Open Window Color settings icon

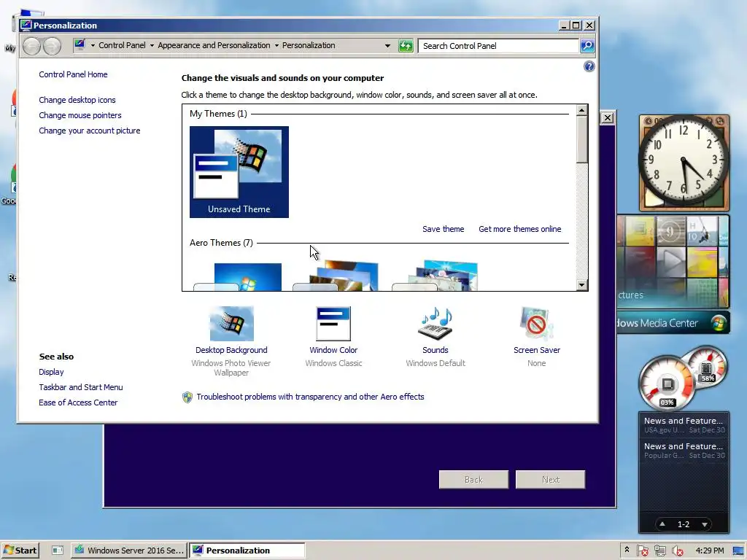(333, 324)
